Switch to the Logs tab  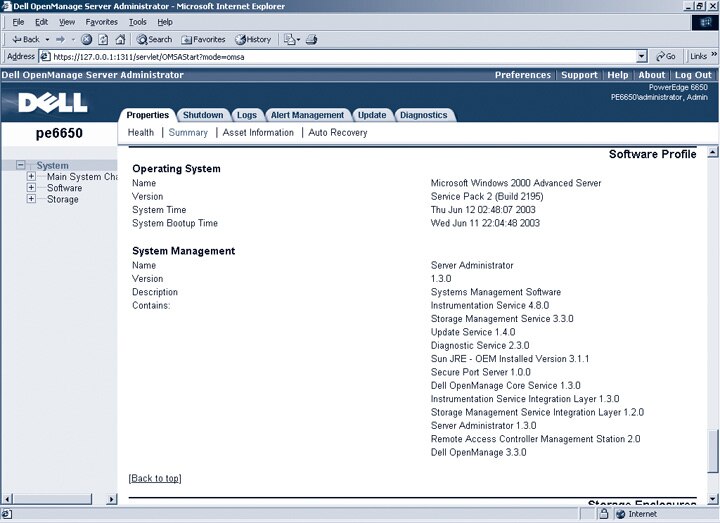click(247, 115)
